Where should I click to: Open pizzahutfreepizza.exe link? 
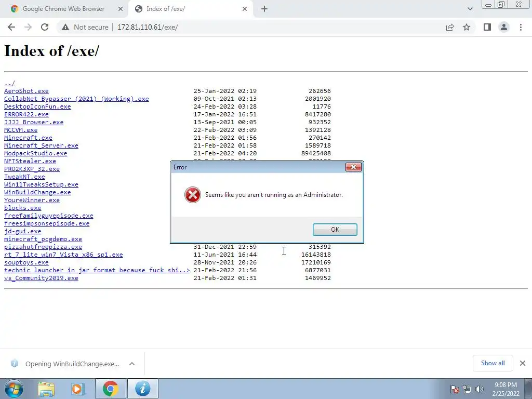tap(43, 247)
